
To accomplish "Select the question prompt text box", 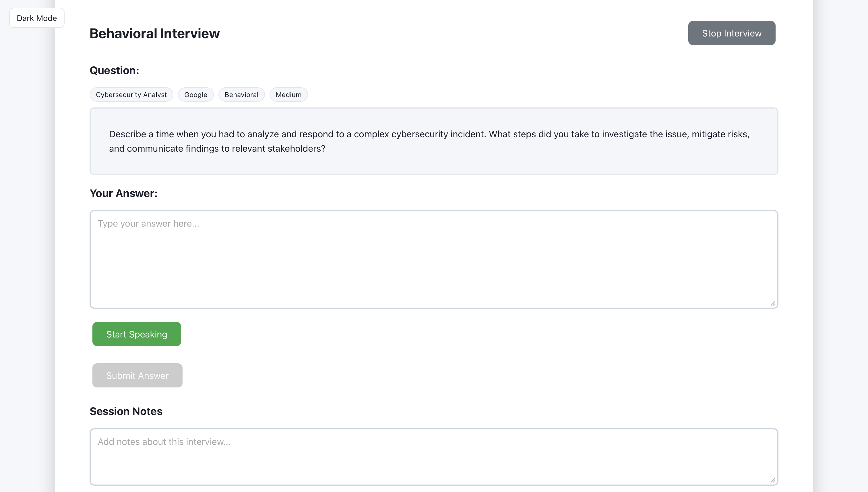I will [x=434, y=141].
